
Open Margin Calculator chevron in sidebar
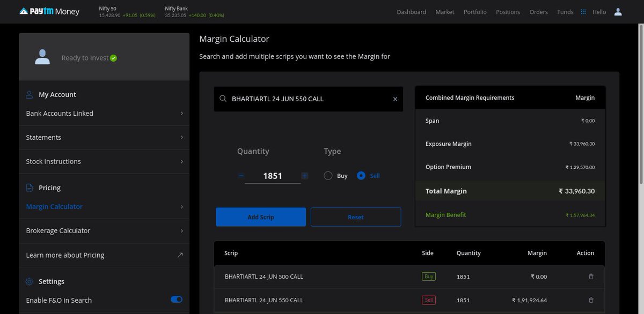point(181,207)
